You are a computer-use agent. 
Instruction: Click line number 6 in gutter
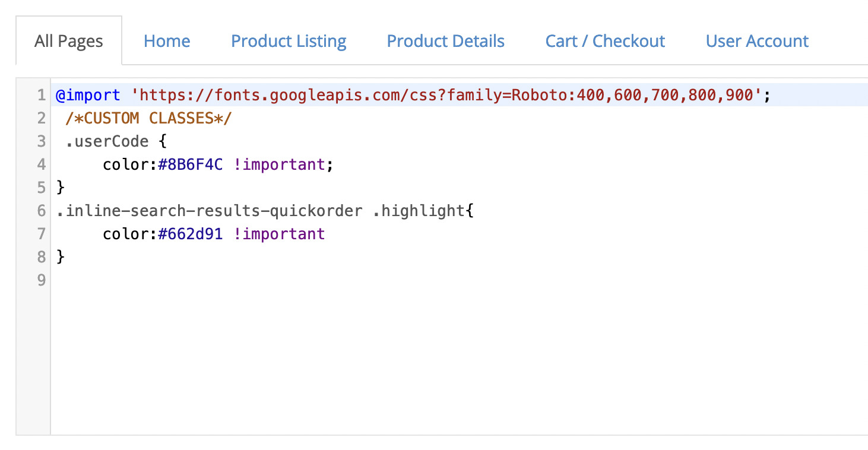(x=41, y=211)
